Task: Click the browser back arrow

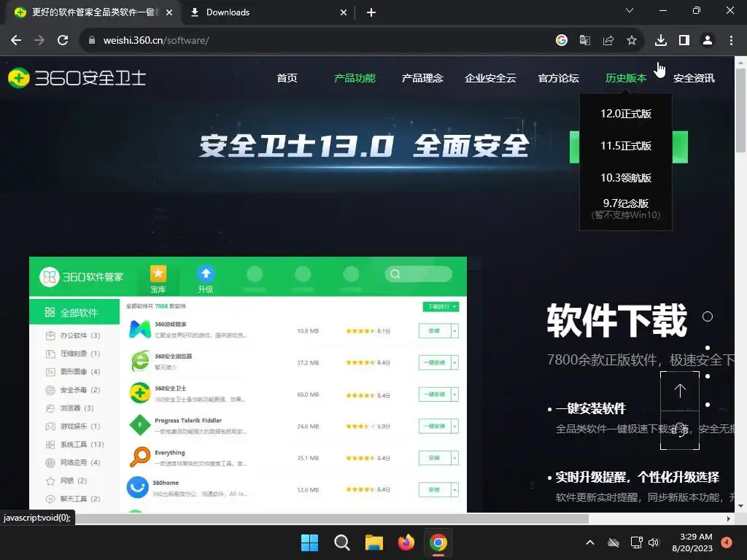Action: click(x=16, y=41)
